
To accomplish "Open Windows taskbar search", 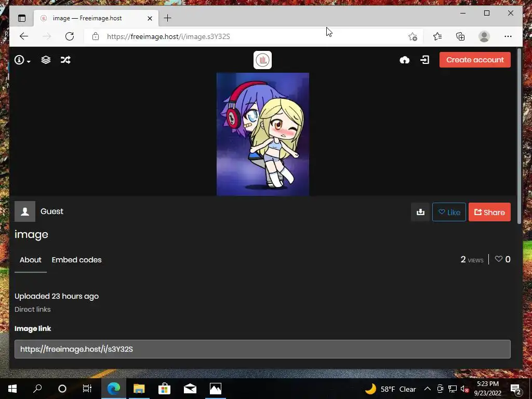I will pyautogui.click(x=37, y=389).
